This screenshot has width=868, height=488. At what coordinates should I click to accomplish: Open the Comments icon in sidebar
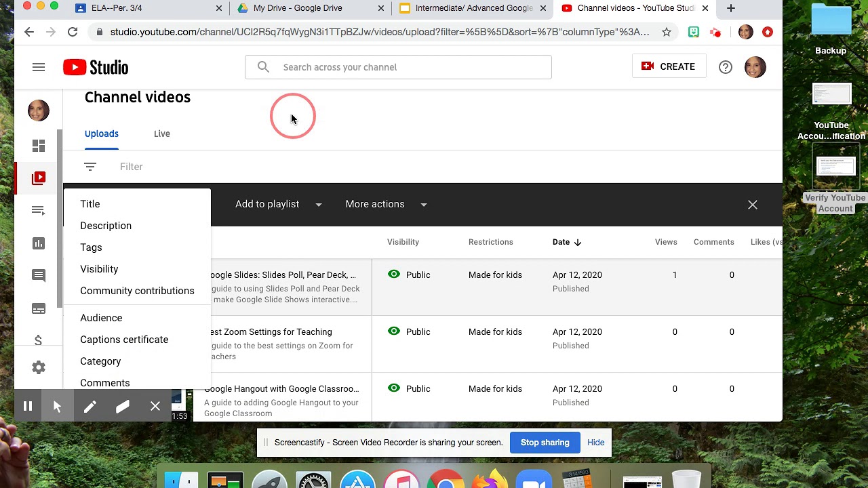point(39,275)
